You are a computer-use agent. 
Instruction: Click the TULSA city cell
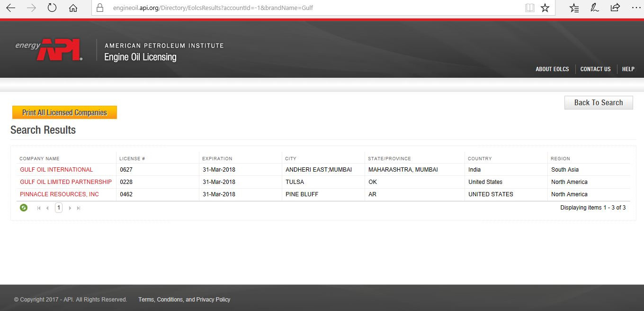(x=295, y=182)
